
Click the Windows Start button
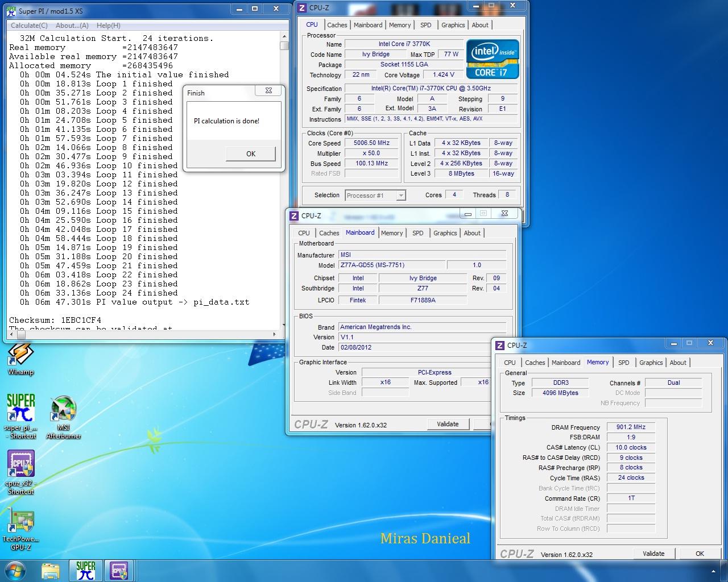pyautogui.click(x=15, y=571)
